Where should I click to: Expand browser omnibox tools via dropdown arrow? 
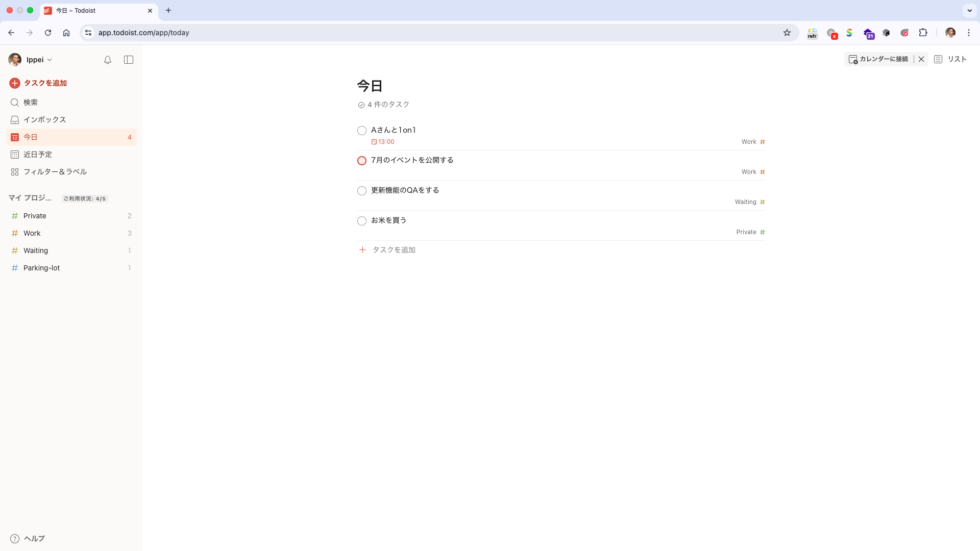(969, 10)
